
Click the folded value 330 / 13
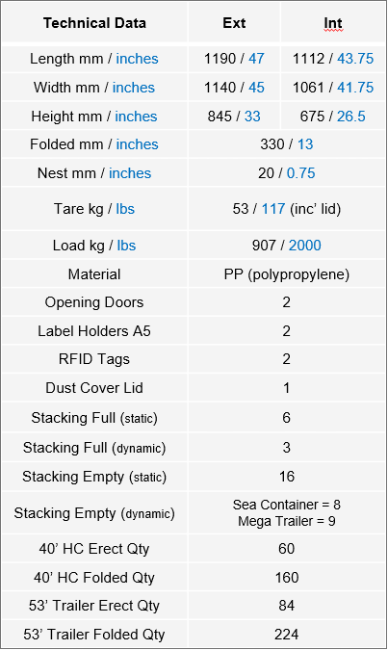coord(286,144)
